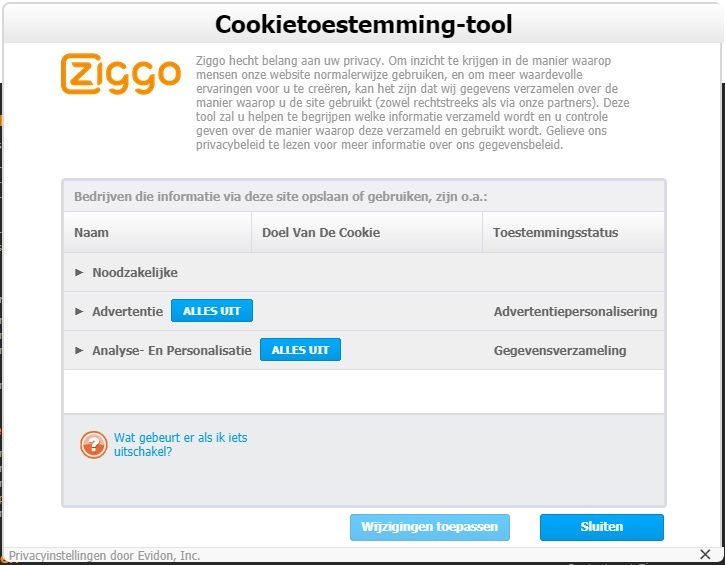Click the Advertentiepersonalisering status text
The height and width of the screenshot is (565, 725).
click(x=575, y=311)
